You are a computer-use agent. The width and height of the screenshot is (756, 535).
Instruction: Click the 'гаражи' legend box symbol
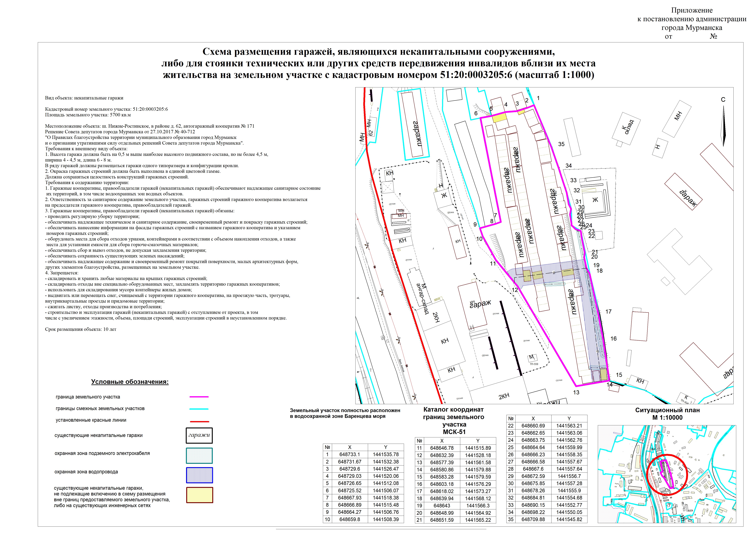coord(199,436)
